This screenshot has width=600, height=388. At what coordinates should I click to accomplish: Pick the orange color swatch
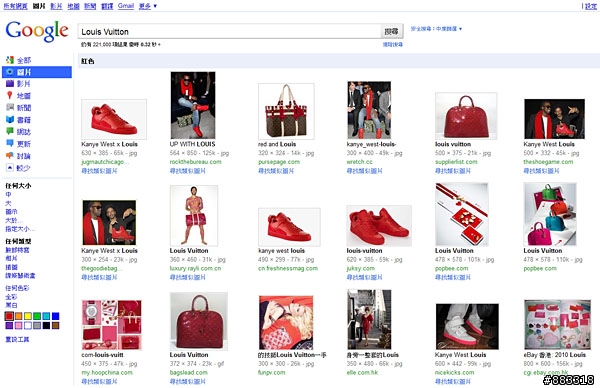(18, 316)
